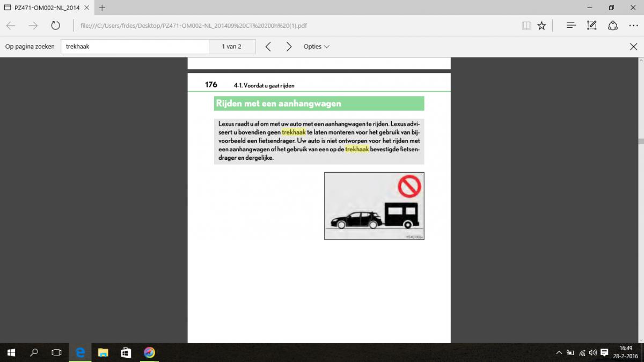Open the Share icon in toolbar
The width and height of the screenshot is (644, 362).
(x=612, y=25)
